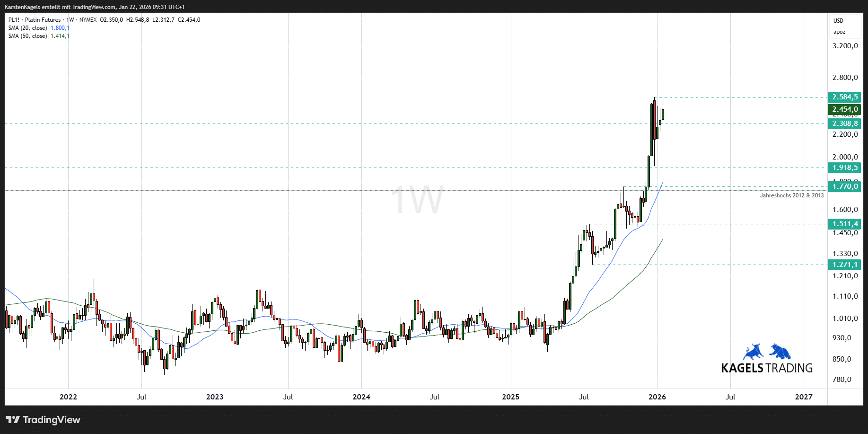Select the current price tag 2.454,0

(x=844, y=109)
